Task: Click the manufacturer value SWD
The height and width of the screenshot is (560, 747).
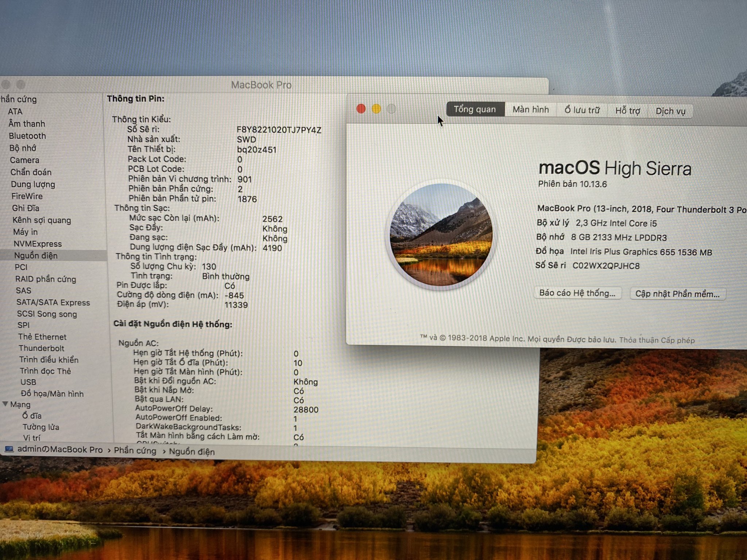Action: point(247,140)
